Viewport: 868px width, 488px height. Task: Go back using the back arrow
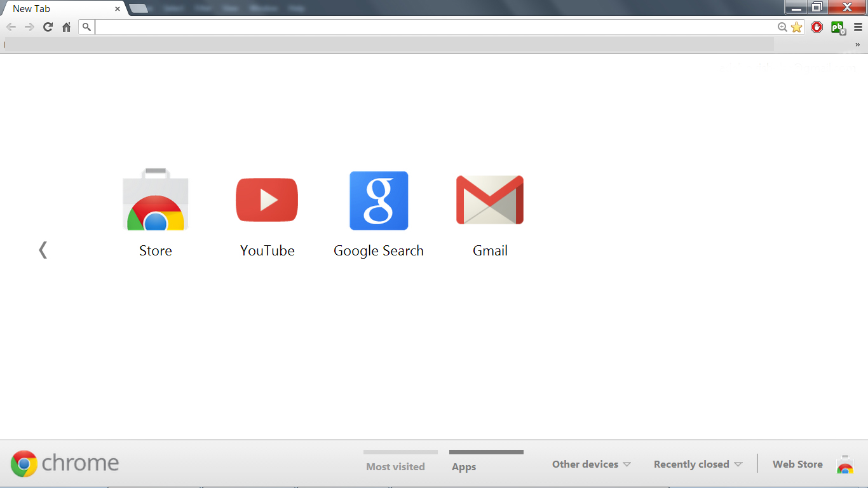tap(11, 27)
